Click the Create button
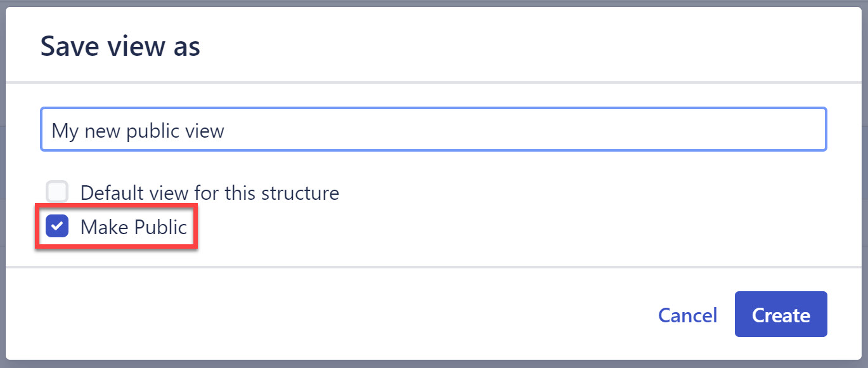 tap(781, 315)
